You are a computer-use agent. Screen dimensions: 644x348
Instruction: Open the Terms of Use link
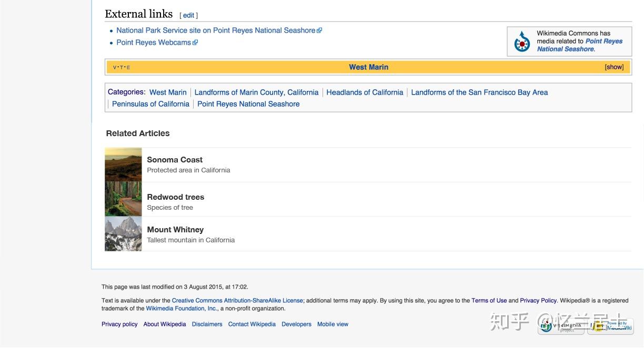tap(489, 301)
